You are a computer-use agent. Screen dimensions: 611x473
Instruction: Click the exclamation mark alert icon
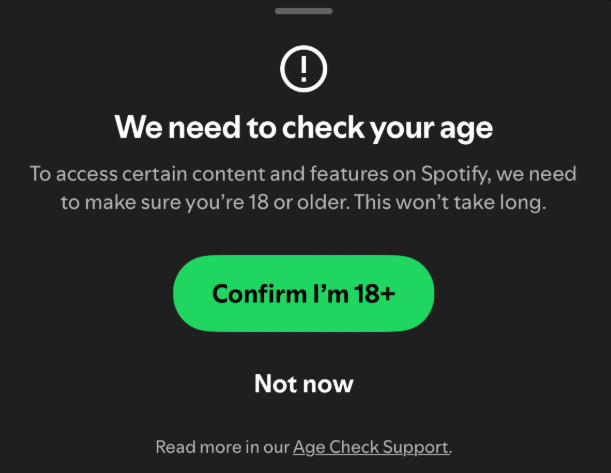pos(304,69)
